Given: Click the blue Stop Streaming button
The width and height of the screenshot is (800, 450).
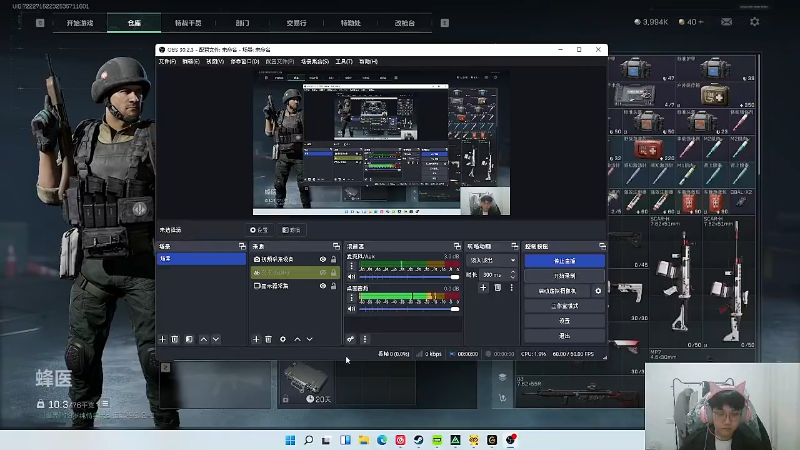Looking at the screenshot, I should tap(564, 261).
